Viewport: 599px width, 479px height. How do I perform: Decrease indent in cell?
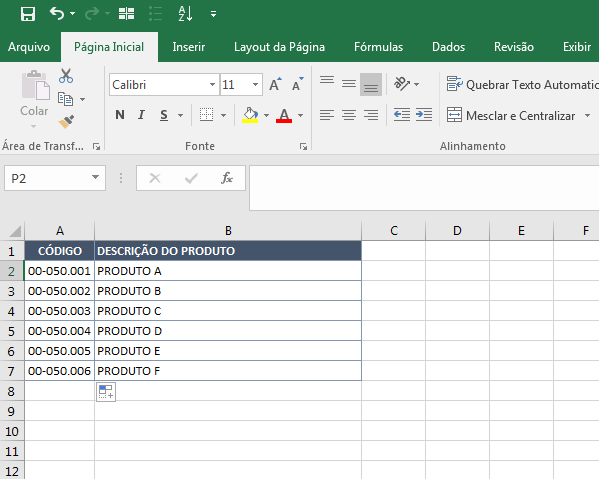point(402,115)
